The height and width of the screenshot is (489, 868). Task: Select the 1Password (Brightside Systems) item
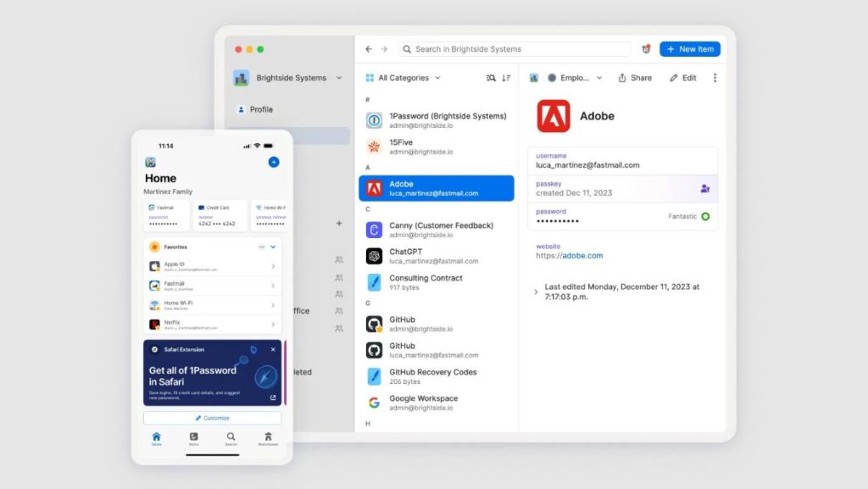click(x=437, y=120)
